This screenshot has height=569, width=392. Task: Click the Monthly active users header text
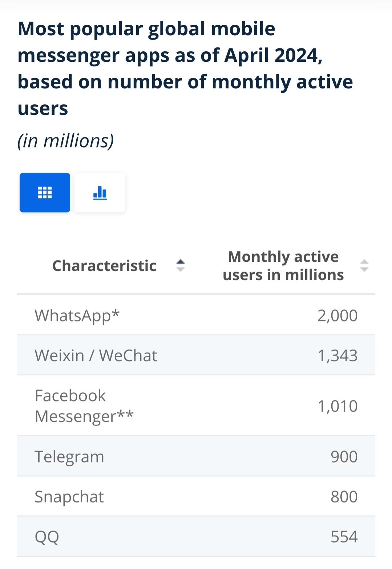(283, 266)
